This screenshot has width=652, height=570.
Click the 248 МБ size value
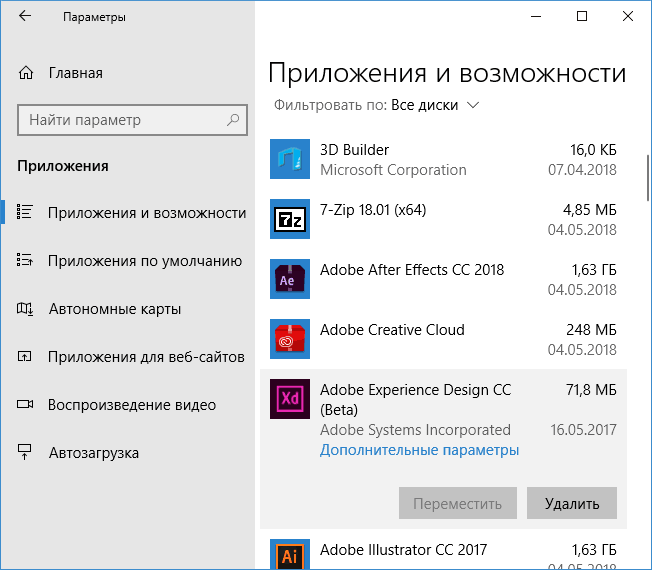(591, 330)
